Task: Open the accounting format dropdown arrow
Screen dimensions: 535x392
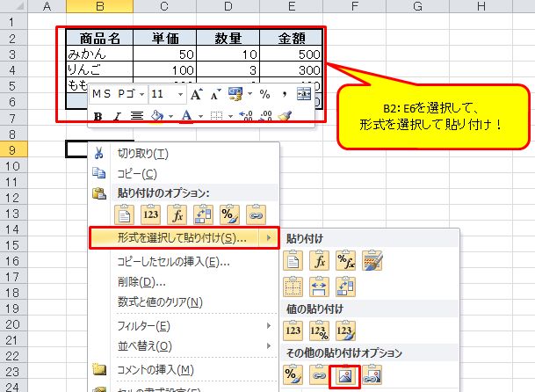Action: 249,94
